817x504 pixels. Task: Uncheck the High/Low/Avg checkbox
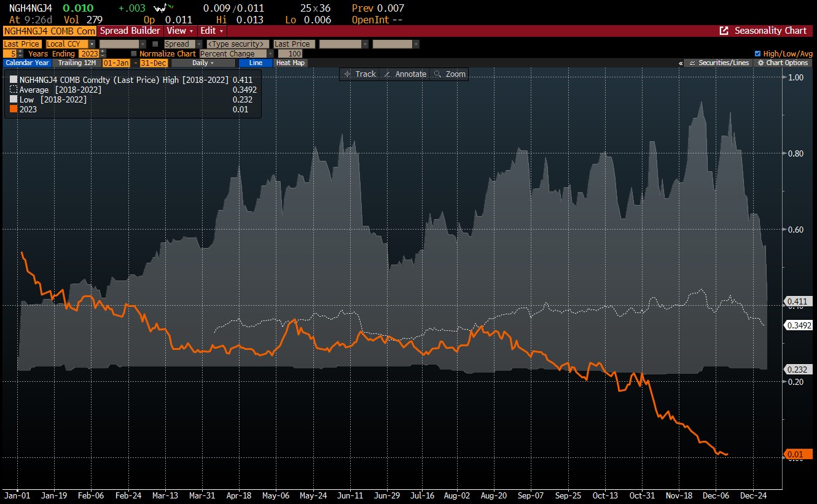click(x=757, y=53)
